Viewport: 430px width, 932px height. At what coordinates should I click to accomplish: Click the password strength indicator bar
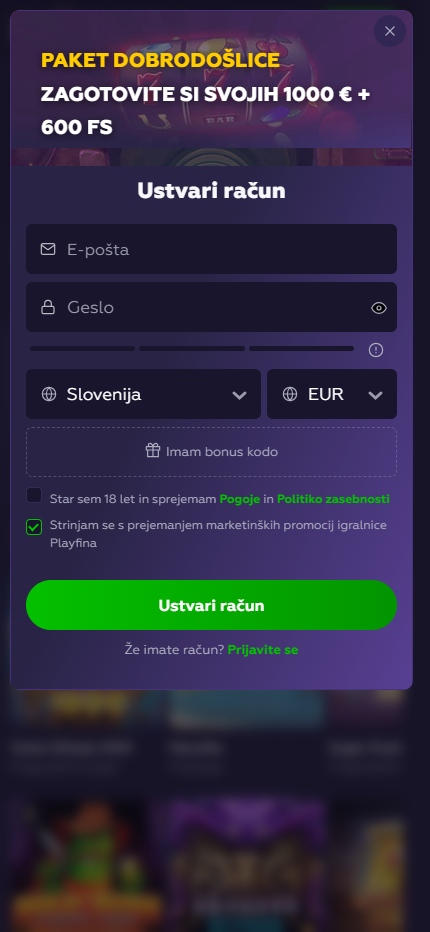192,349
